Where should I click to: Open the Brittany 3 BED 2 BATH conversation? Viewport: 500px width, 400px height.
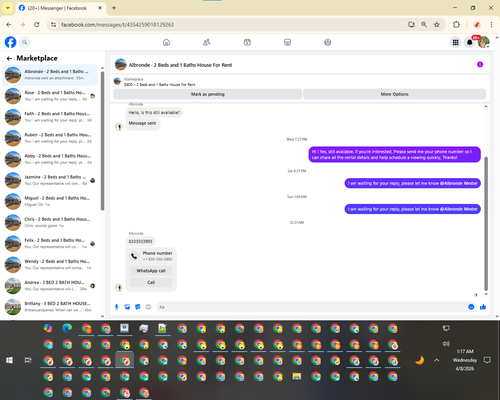(x=50, y=307)
